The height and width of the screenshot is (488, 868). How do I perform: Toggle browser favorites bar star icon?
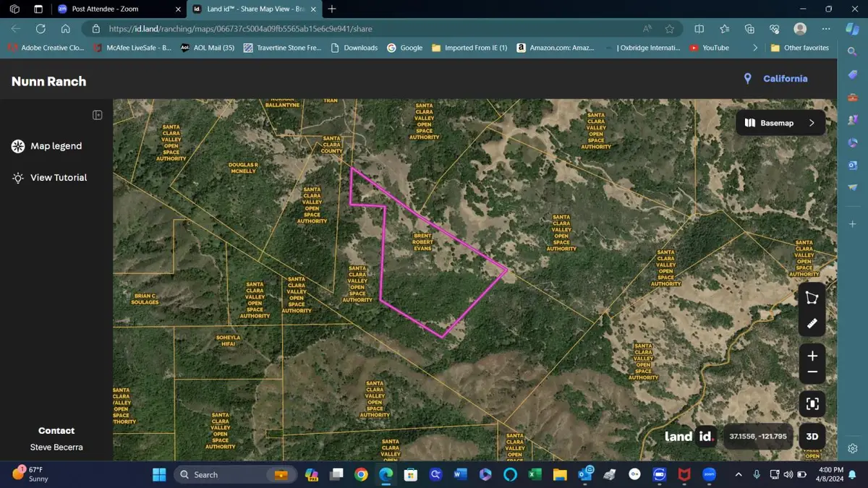click(669, 28)
